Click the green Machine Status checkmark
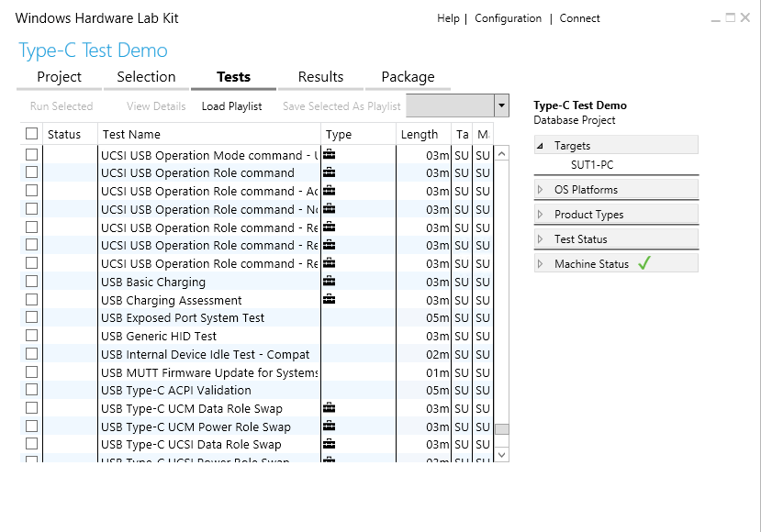Image resolution: width=761 pixels, height=532 pixels. click(x=644, y=263)
